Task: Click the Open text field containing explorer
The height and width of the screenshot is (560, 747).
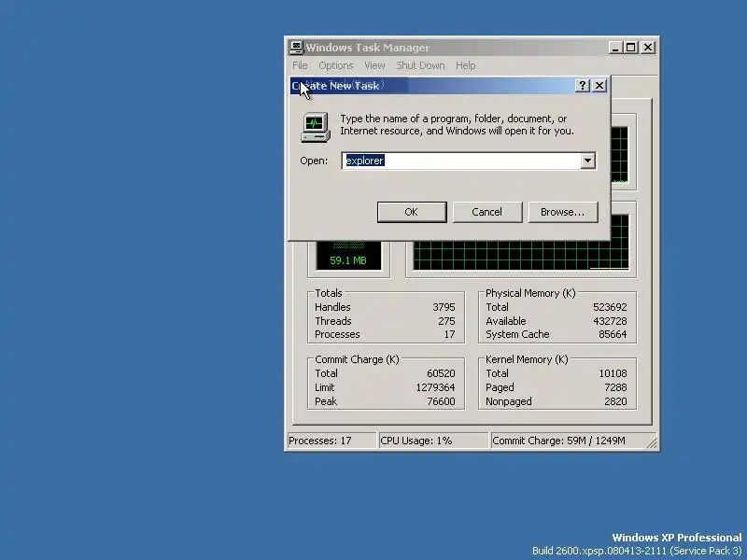Action: (462, 161)
